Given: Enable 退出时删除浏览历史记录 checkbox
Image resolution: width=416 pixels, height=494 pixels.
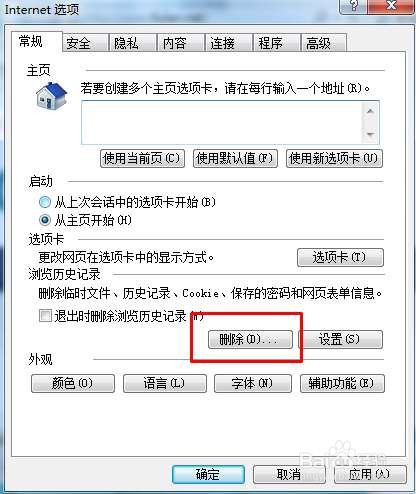Looking at the screenshot, I should tap(45, 315).
